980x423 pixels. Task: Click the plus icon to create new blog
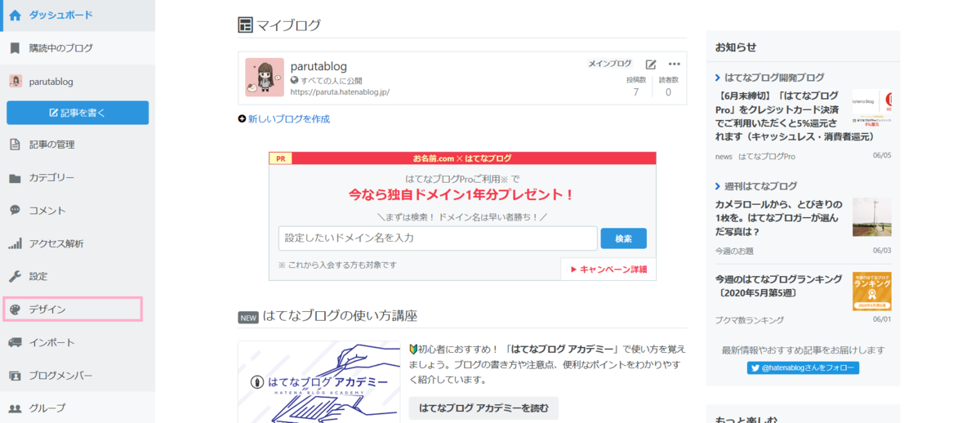point(242,118)
